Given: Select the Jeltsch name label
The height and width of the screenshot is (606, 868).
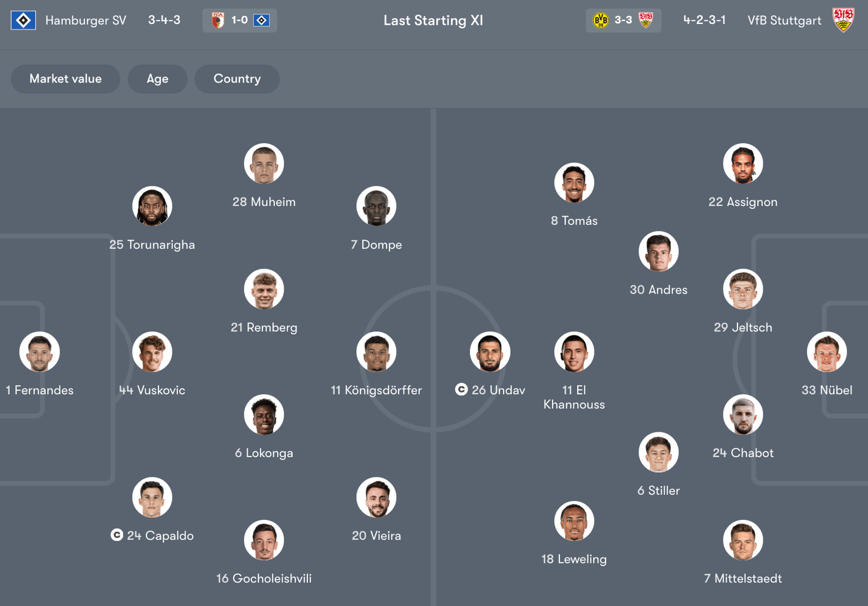Looking at the screenshot, I should point(743,327).
